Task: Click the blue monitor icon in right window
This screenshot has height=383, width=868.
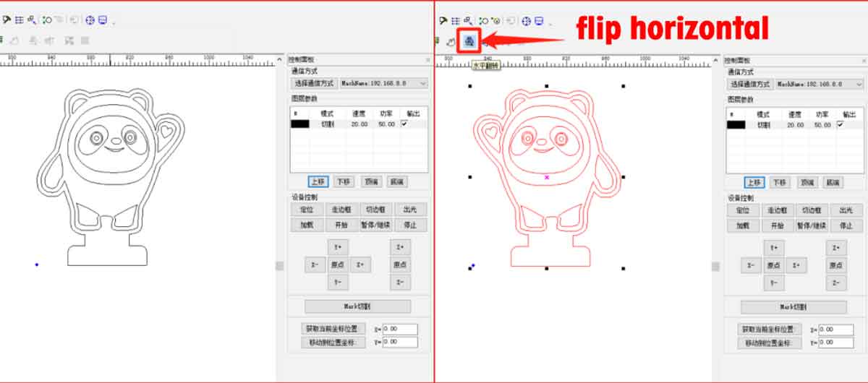Action: 540,21
